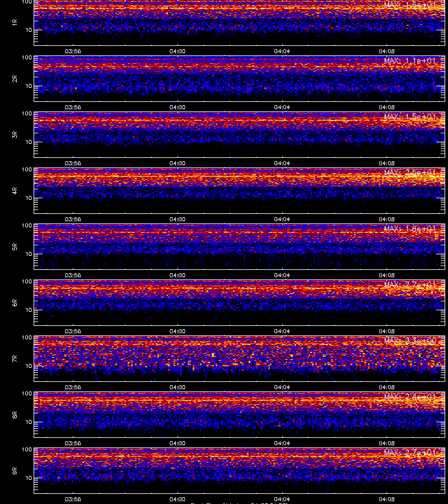Click the 04:00 time label below 1R
Image resolution: width=448 pixels, height=504 pixels.
coord(178,52)
